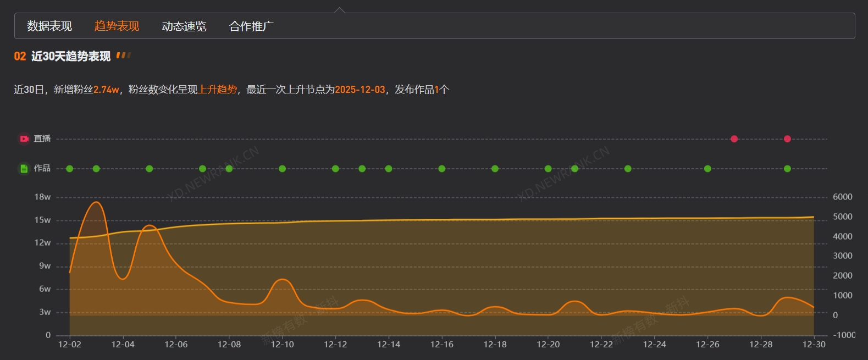
Task: Select the 趋势表现 tab
Action: point(117,26)
